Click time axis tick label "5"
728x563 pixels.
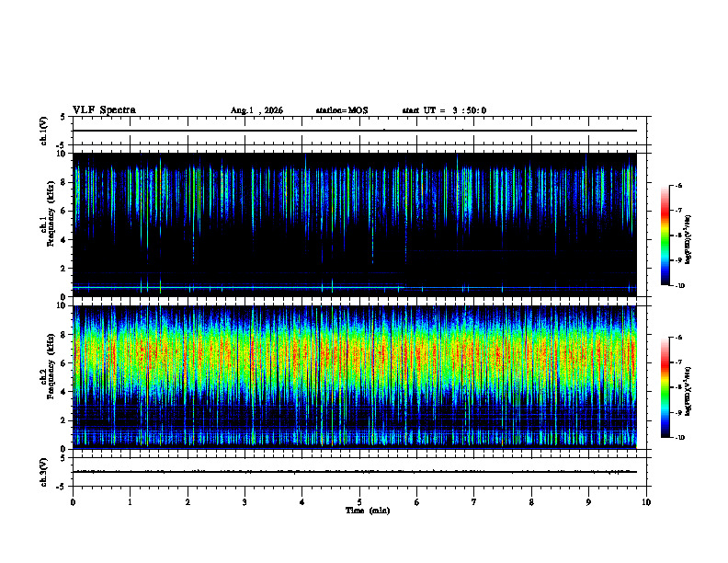[359, 502]
